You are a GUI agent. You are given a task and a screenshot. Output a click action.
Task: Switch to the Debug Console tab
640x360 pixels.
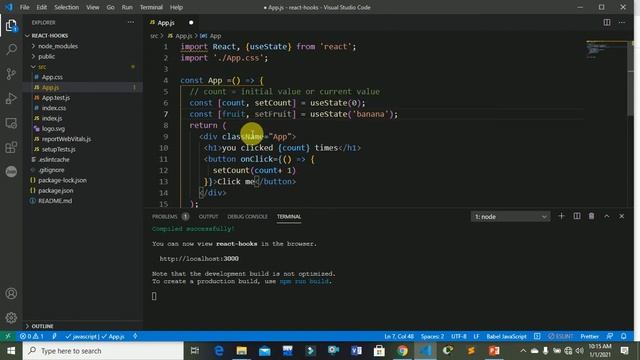point(247,216)
